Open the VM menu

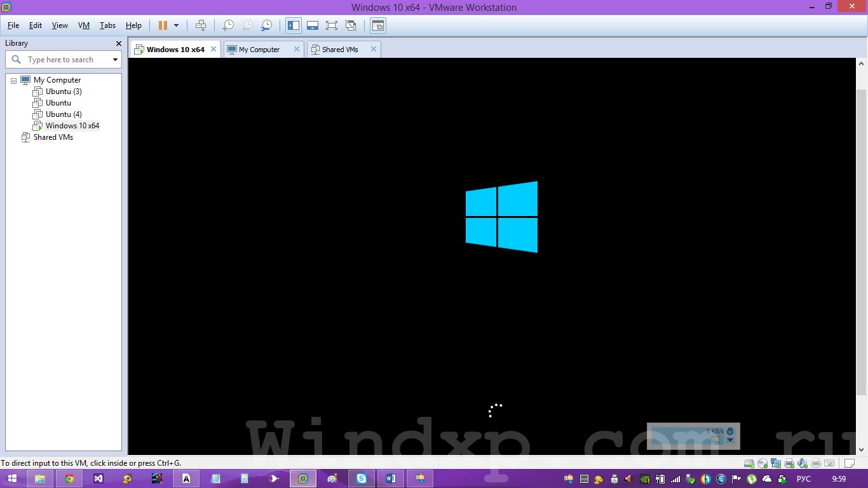click(x=84, y=25)
